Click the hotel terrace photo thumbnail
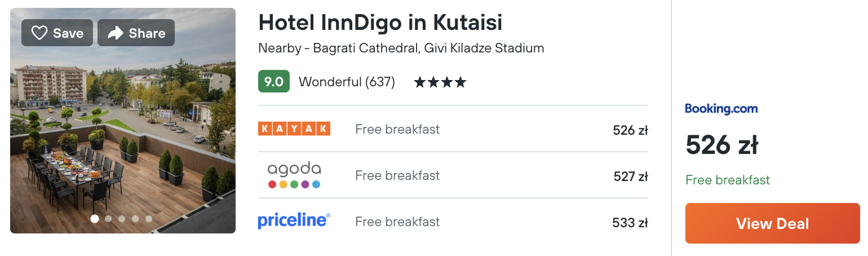 (x=123, y=121)
